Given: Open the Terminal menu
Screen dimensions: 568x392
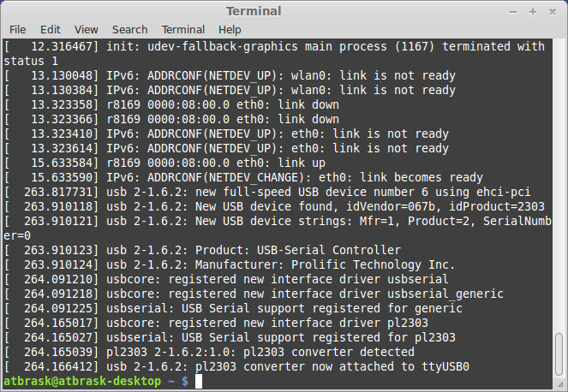Looking at the screenshot, I should coord(183,29).
